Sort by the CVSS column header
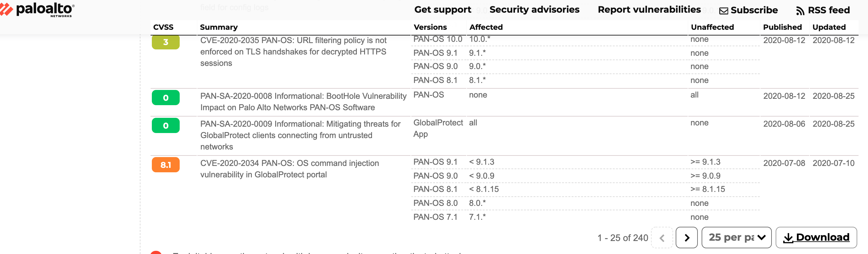The width and height of the screenshot is (868, 254). pos(164,27)
